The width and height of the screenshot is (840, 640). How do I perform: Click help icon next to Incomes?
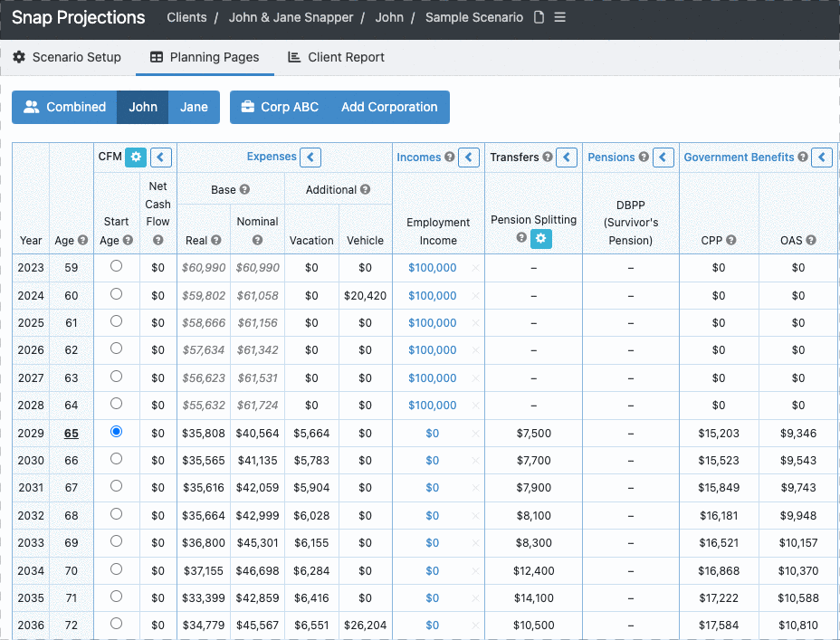pos(449,158)
